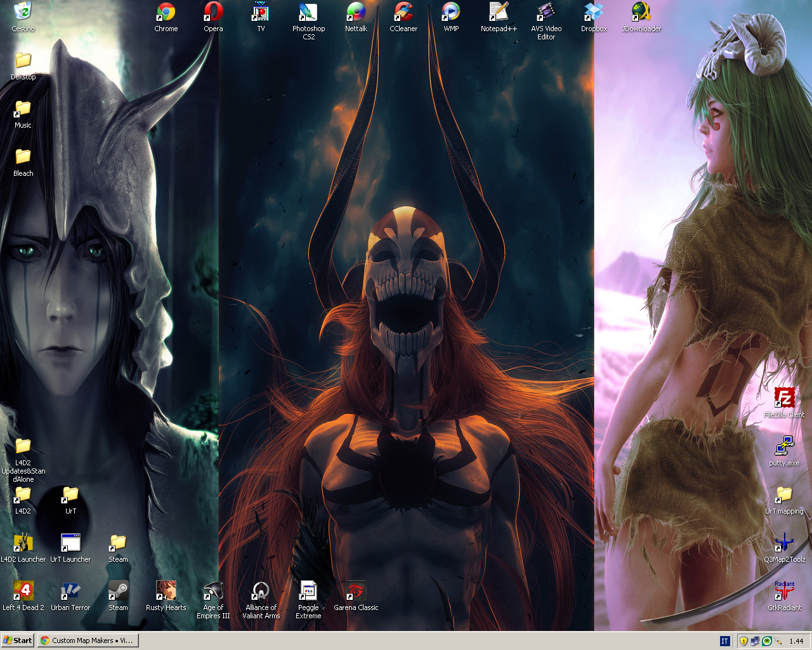
Task: Select the CCleaner desktop icon
Action: pos(403,13)
